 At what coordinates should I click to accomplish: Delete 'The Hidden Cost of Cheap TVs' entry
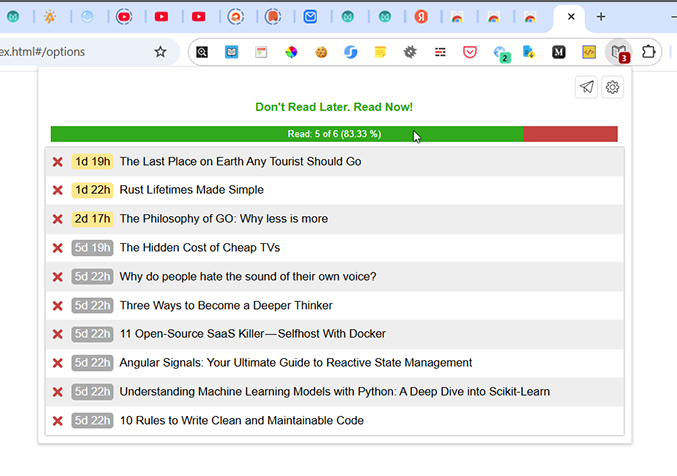click(58, 248)
